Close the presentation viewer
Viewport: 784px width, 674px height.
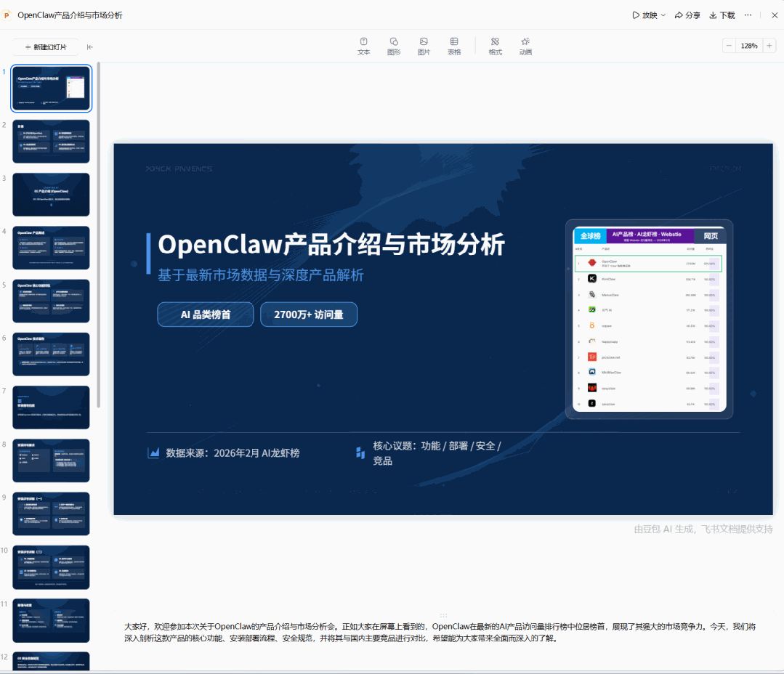point(775,15)
